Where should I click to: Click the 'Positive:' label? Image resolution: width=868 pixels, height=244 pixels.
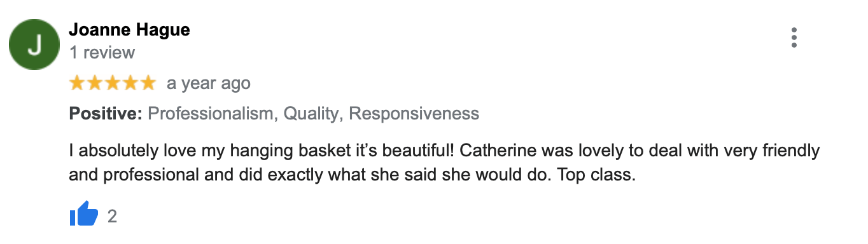pos(106,114)
